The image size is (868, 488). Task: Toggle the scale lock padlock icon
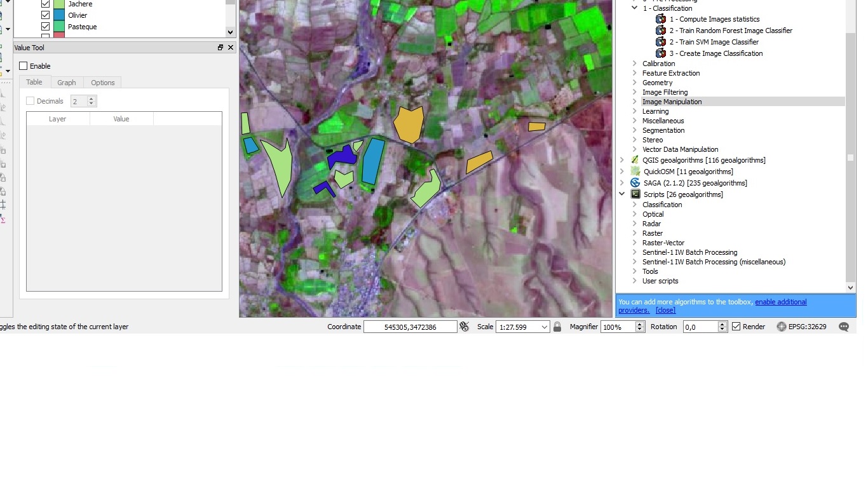pyautogui.click(x=557, y=327)
